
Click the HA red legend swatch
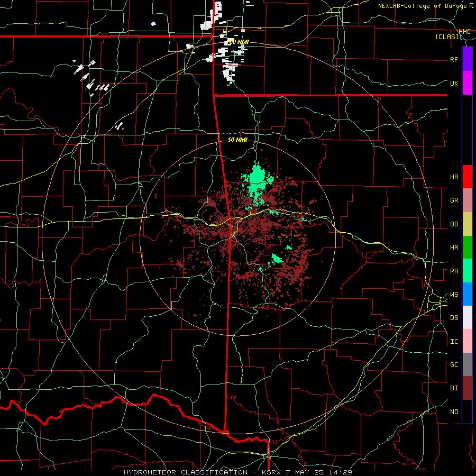coord(467,177)
